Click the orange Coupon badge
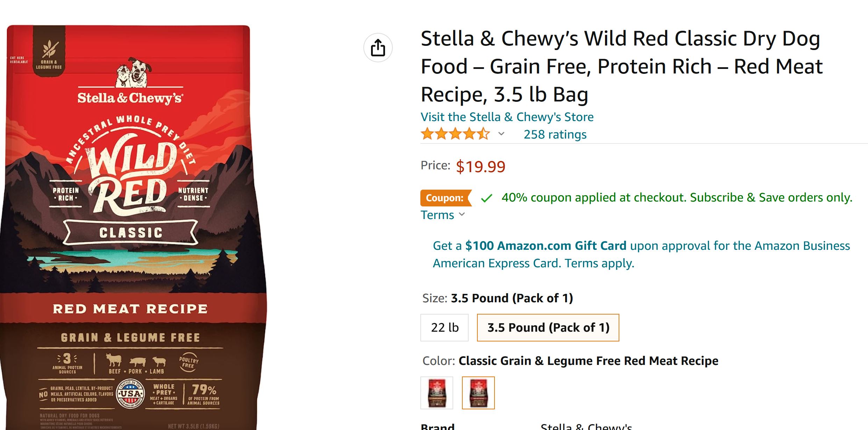Viewport: 868px width, 430px height. point(445,198)
